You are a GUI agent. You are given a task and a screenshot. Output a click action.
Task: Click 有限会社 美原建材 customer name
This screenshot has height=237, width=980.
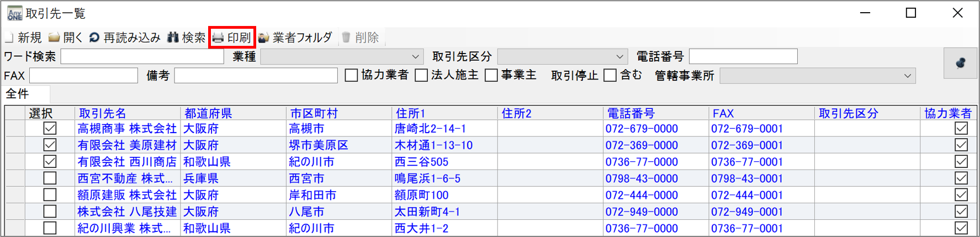[127, 145]
